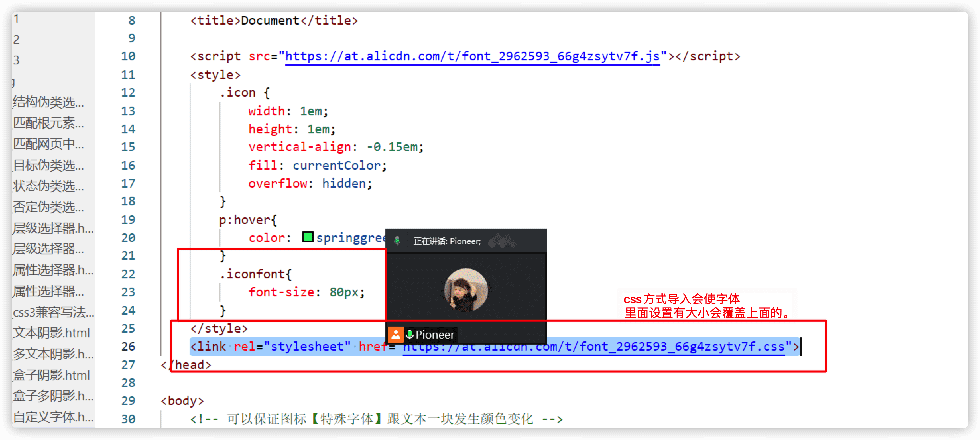Click the orange user icon beside Pioneer
Image resolution: width=980 pixels, height=440 pixels.
click(396, 335)
